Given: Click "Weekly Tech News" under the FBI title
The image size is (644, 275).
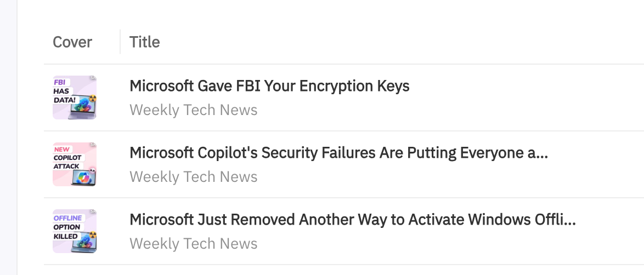Looking at the screenshot, I should (193, 110).
